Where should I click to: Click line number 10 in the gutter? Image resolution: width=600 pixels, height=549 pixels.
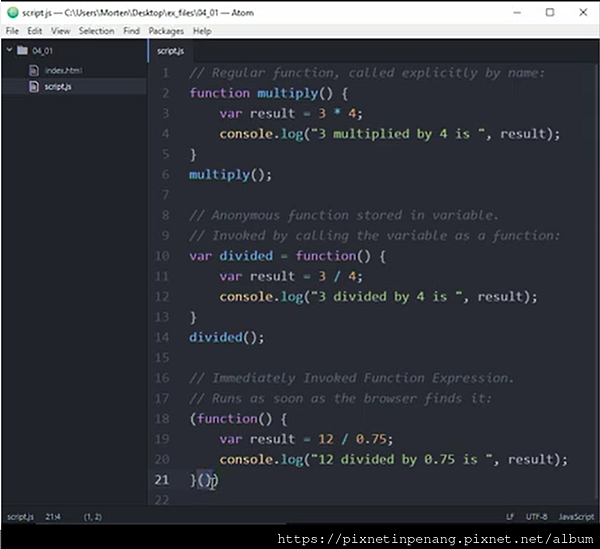pyautogui.click(x=162, y=256)
